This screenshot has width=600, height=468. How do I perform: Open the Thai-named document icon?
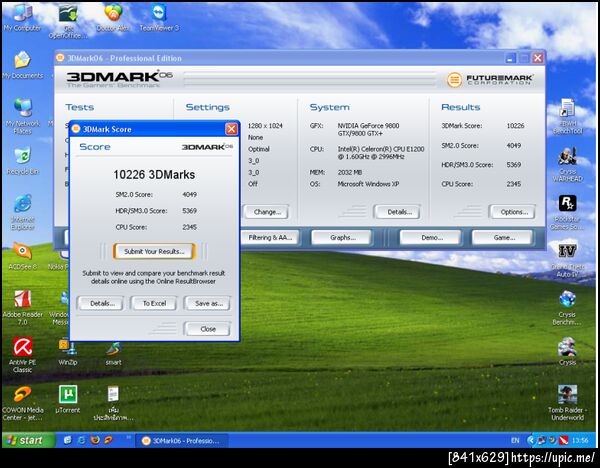point(113,403)
